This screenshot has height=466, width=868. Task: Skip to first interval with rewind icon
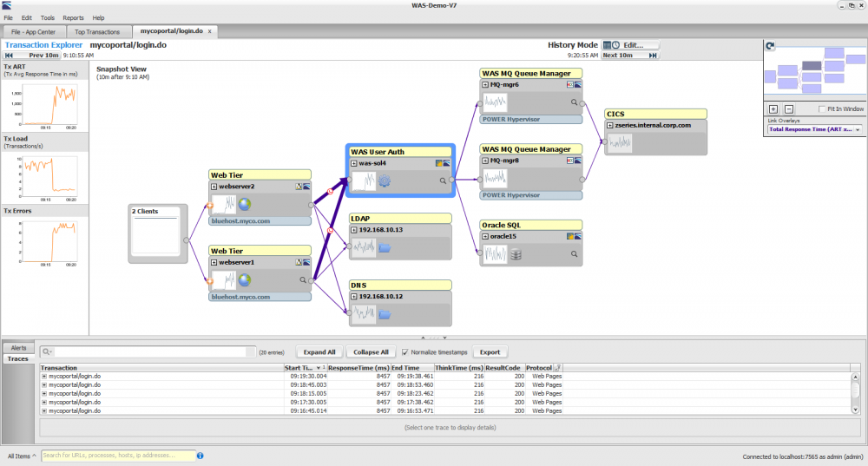(x=9, y=56)
